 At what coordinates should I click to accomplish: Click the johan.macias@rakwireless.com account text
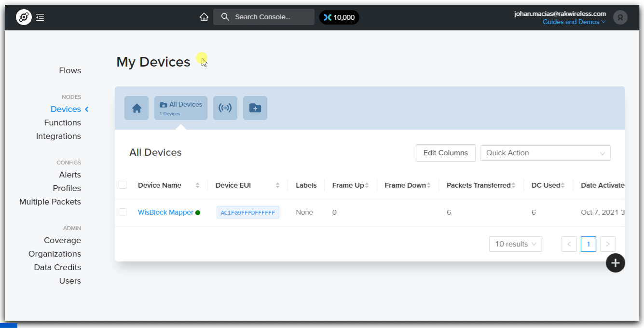click(560, 14)
